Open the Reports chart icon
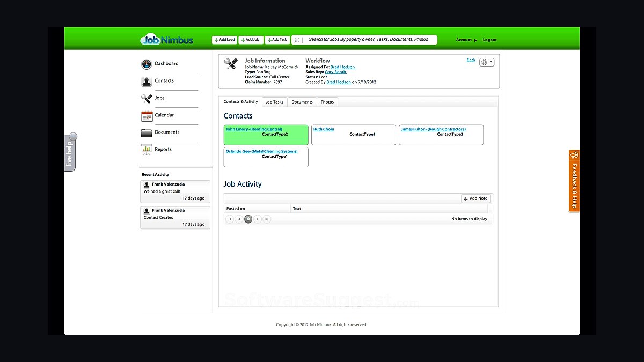The height and width of the screenshot is (362, 644). (x=147, y=150)
